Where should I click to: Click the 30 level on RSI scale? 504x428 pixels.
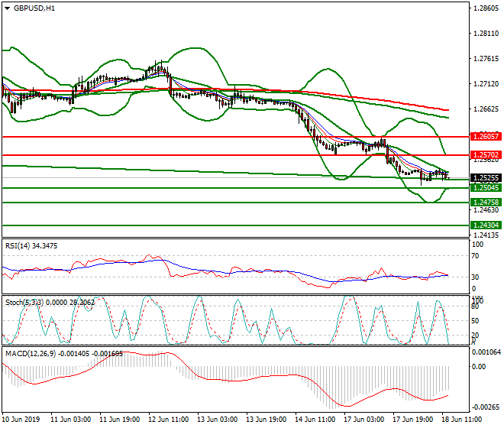click(477, 277)
